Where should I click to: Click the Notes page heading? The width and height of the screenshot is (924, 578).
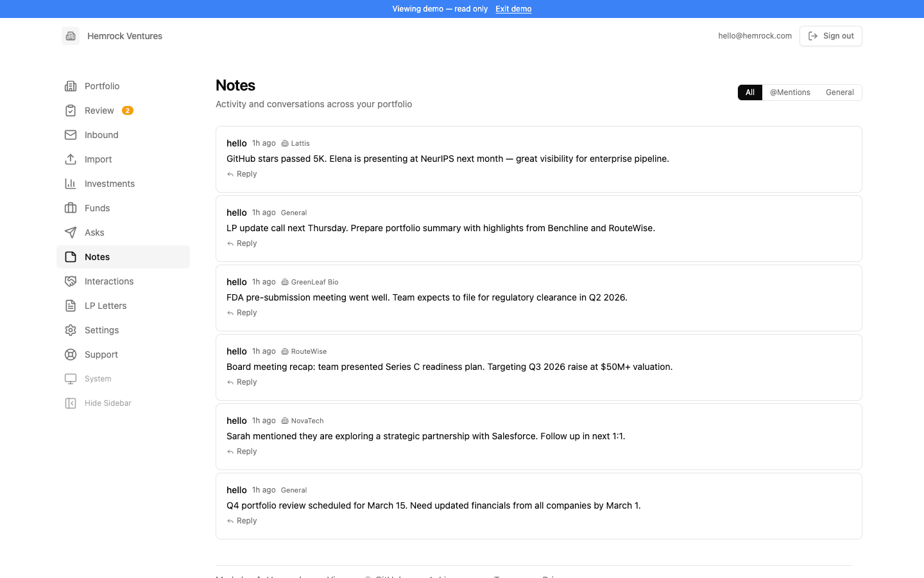point(235,85)
